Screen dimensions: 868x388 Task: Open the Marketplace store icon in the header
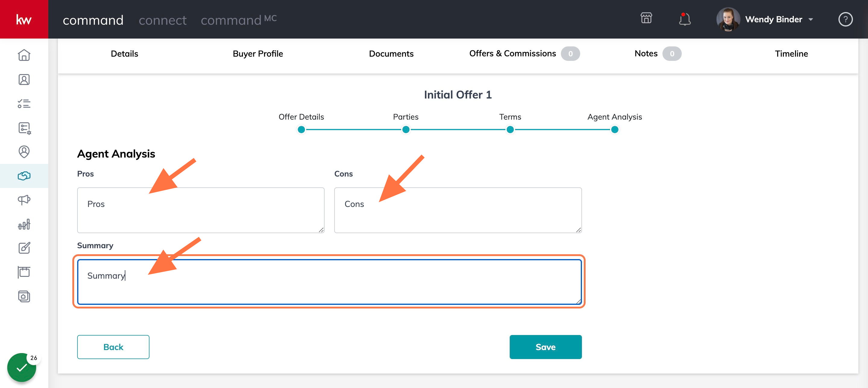coord(646,18)
